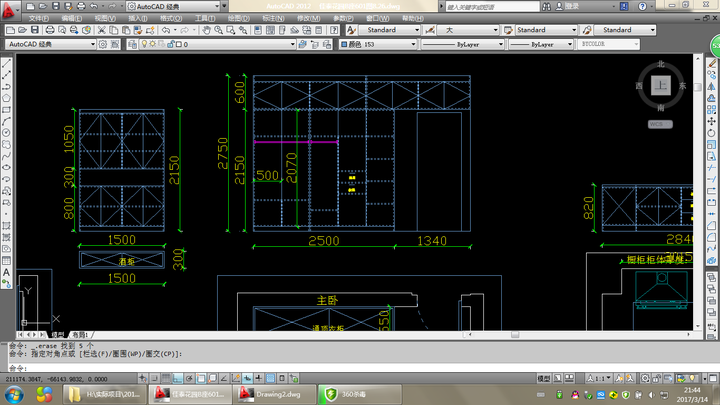
Task: Open the dimension style 大 dropdown
Action: [x=468, y=30]
